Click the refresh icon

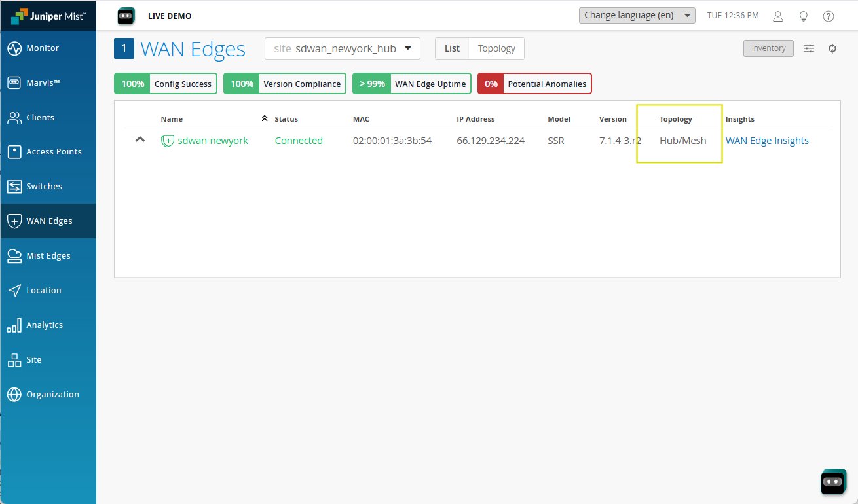[832, 48]
